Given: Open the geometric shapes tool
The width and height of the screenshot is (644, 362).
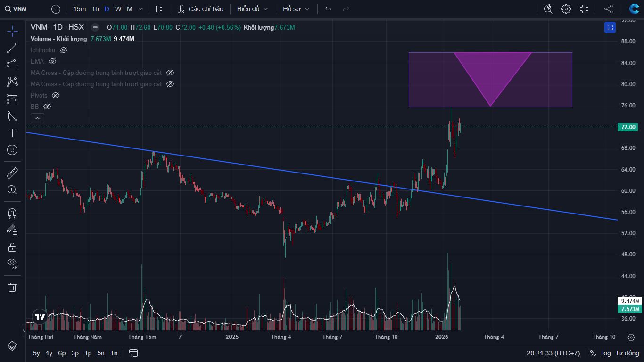Looking at the screenshot, I should pyautogui.click(x=12, y=116).
